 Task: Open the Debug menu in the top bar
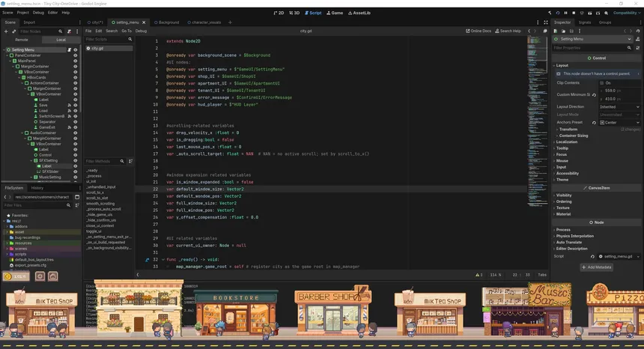coord(38,13)
